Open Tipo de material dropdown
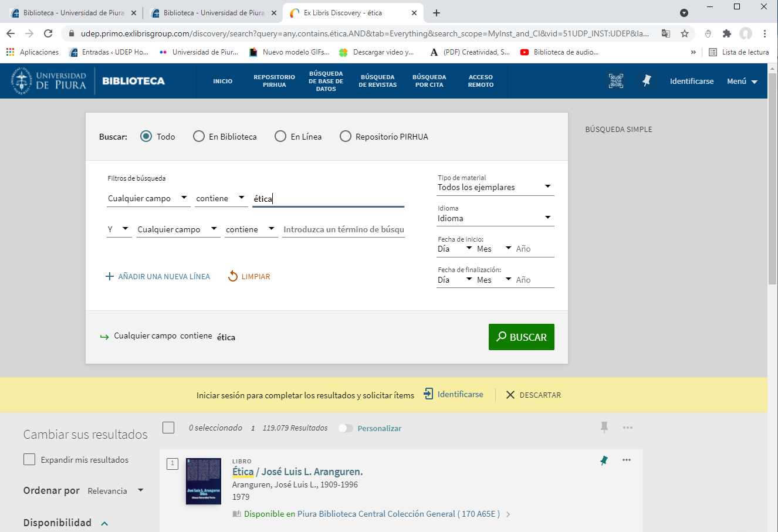 495,187
